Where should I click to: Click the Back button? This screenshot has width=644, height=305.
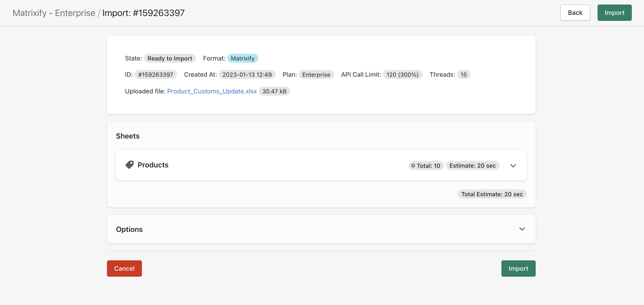(x=575, y=12)
